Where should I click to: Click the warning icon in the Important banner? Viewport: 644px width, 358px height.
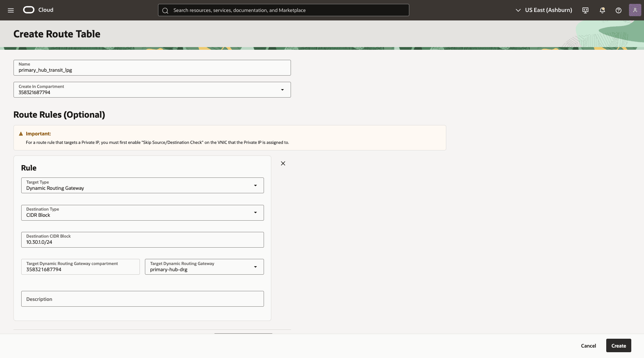pos(20,133)
